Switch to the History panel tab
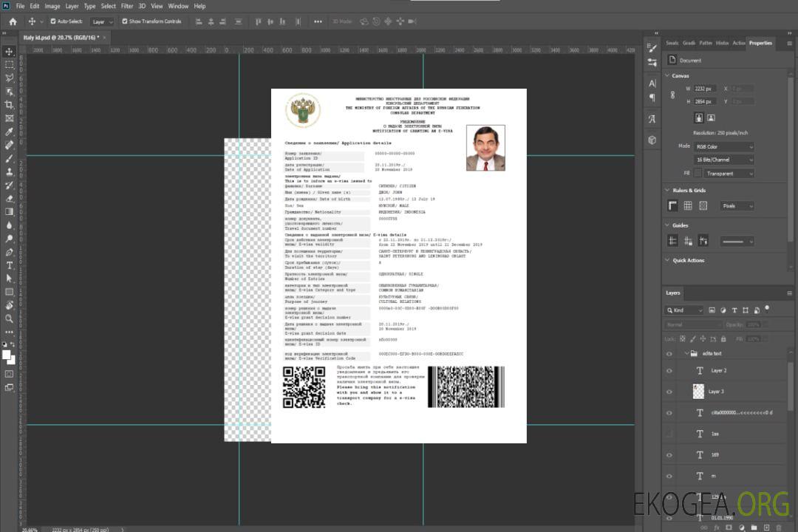 [x=722, y=44]
